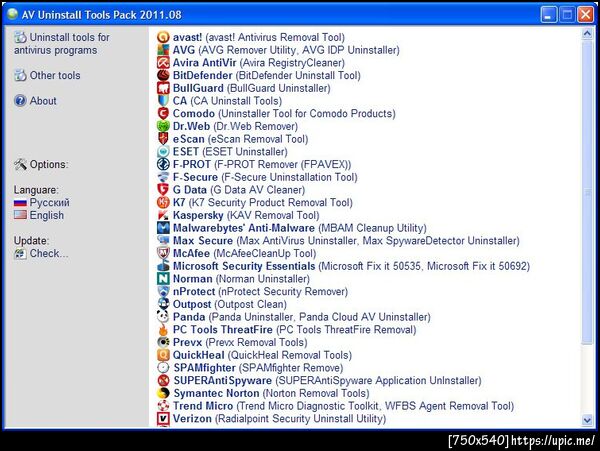This screenshot has height=451, width=600.
Task: Open the About section
Action: click(35, 101)
